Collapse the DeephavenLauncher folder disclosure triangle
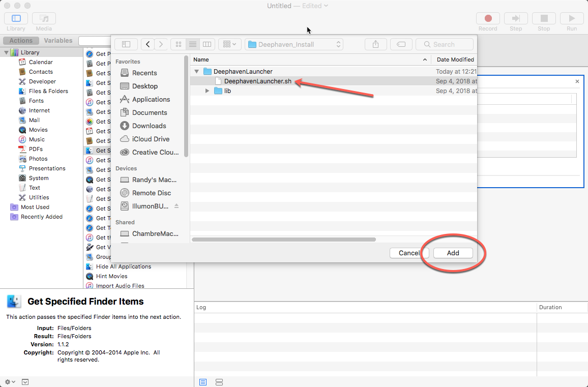 point(196,72)
